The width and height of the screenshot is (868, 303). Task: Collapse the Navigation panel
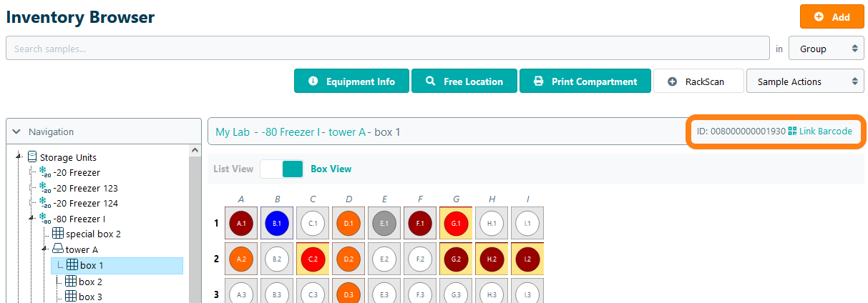[x=17, y=131]
